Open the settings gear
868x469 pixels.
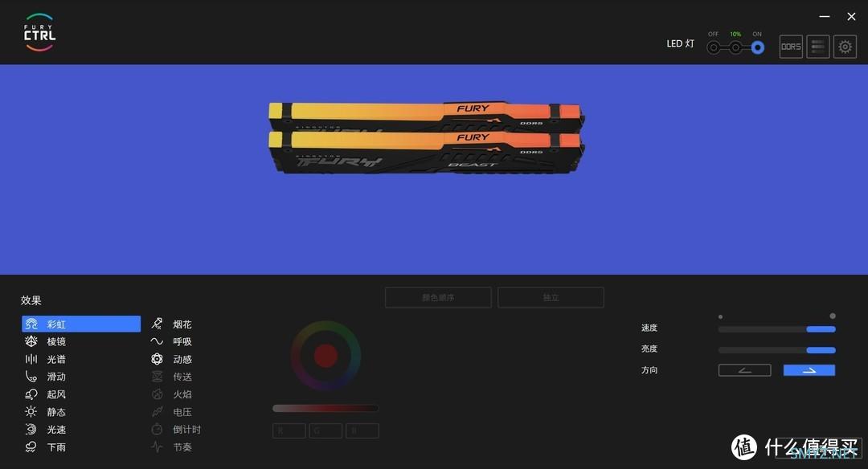pos(845,47)
